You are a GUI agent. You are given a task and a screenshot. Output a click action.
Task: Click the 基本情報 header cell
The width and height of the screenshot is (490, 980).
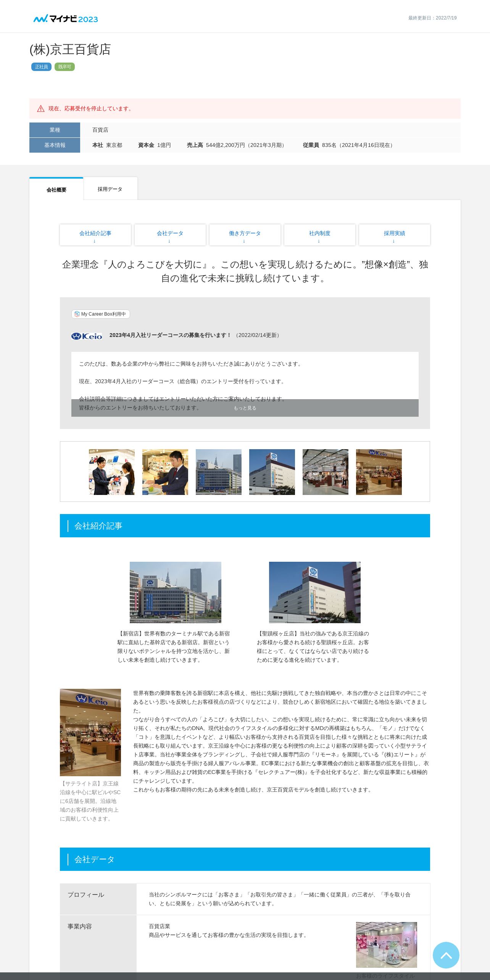[55, 145]
